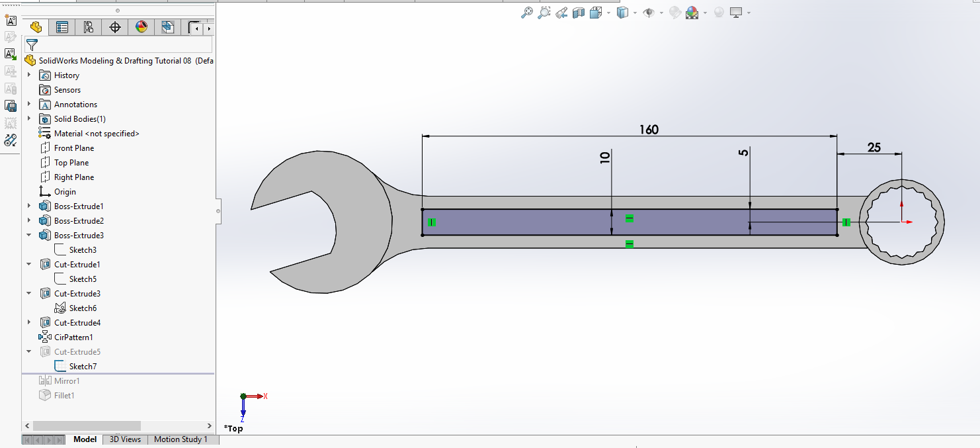Image resolution: width=980 pixels, height=448 pixels.
Task: Click the 160 dimension value
Action: point(649,130)
